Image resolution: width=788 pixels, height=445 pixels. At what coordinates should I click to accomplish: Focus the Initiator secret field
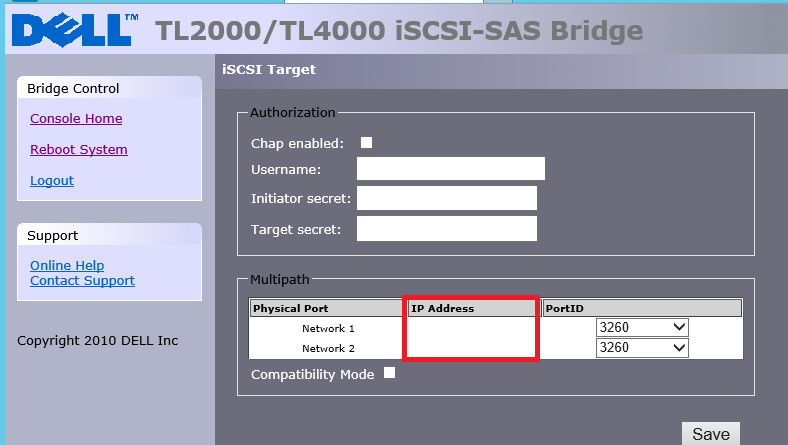pyautogui.click(x=447, y=198)
